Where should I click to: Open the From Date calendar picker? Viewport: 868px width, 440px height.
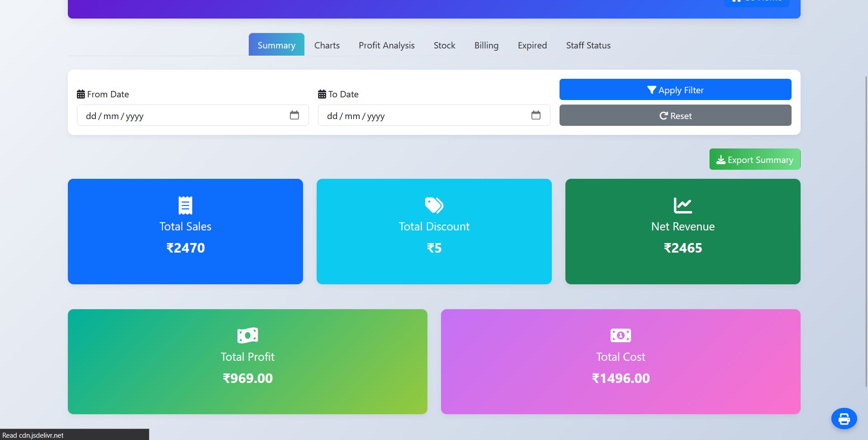point(294,115)
